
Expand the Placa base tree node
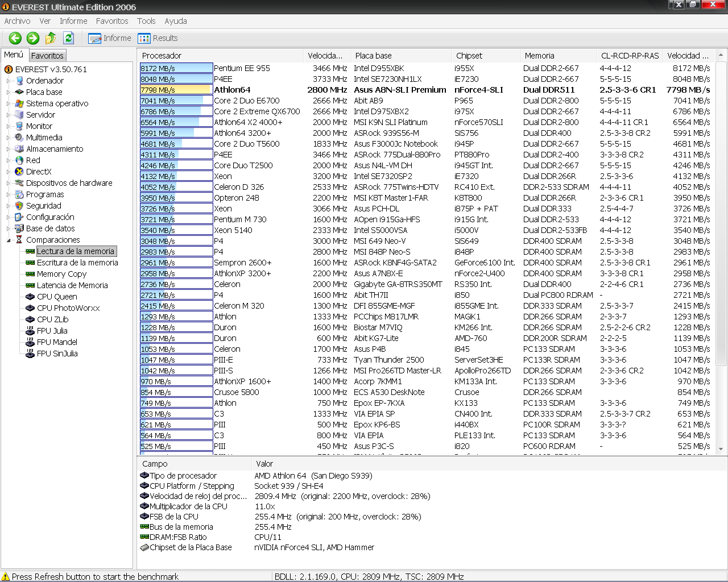tap(9, 92)
